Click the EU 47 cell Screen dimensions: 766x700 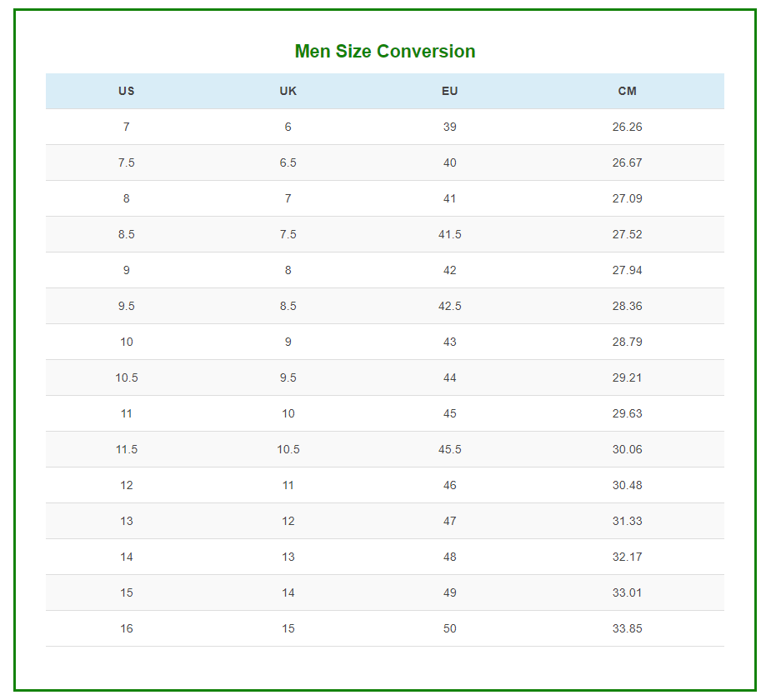click(x=450, y=521)
